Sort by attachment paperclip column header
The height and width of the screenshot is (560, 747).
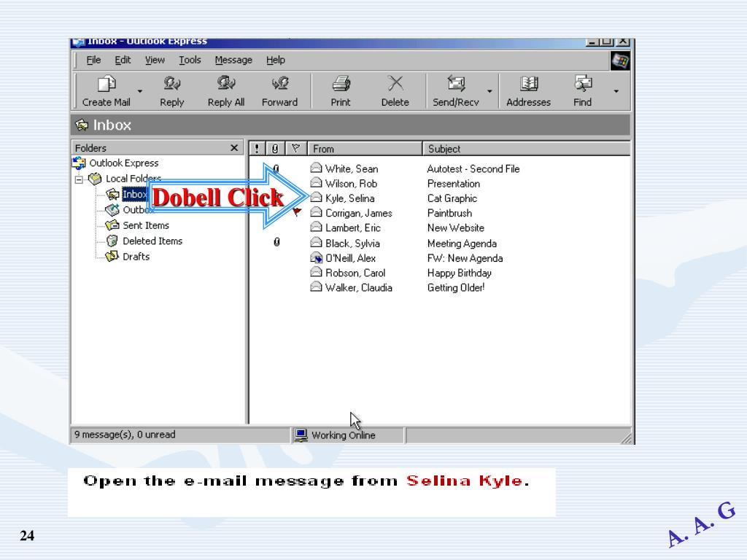pos(275,149)
